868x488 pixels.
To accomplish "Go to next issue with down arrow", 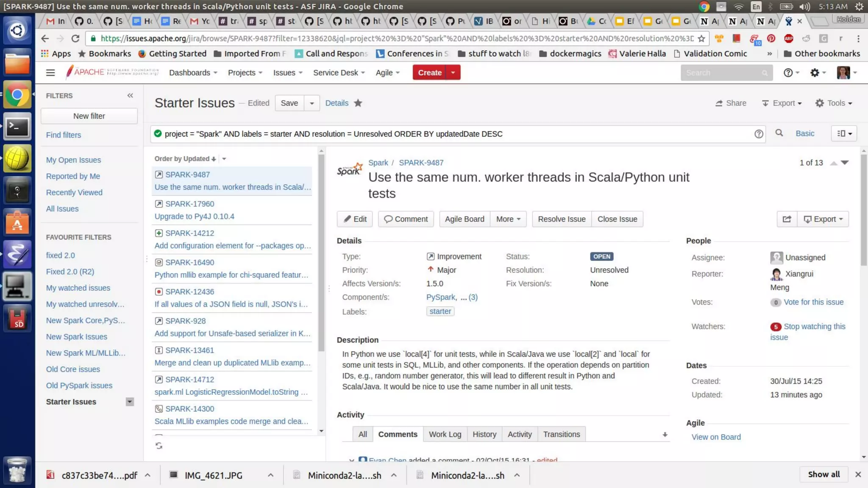I will 845,163.
